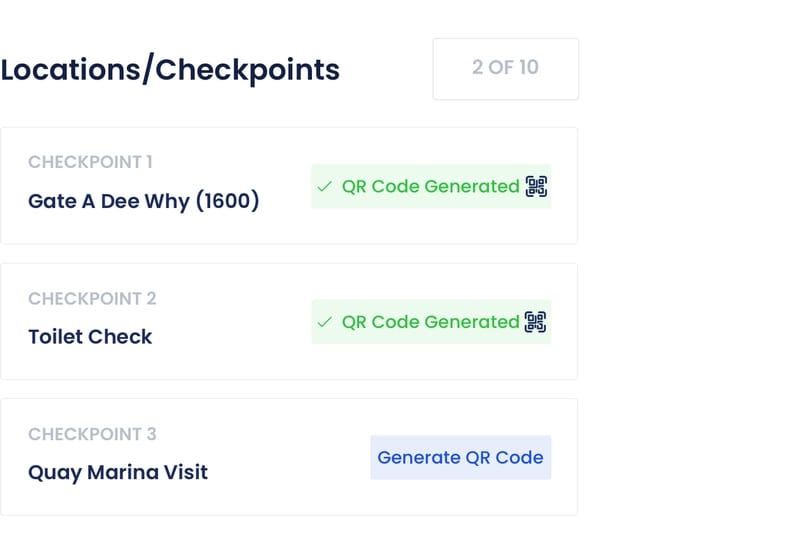Click the green checkmark on Checkpoint 1 badge

pos(324,187)
